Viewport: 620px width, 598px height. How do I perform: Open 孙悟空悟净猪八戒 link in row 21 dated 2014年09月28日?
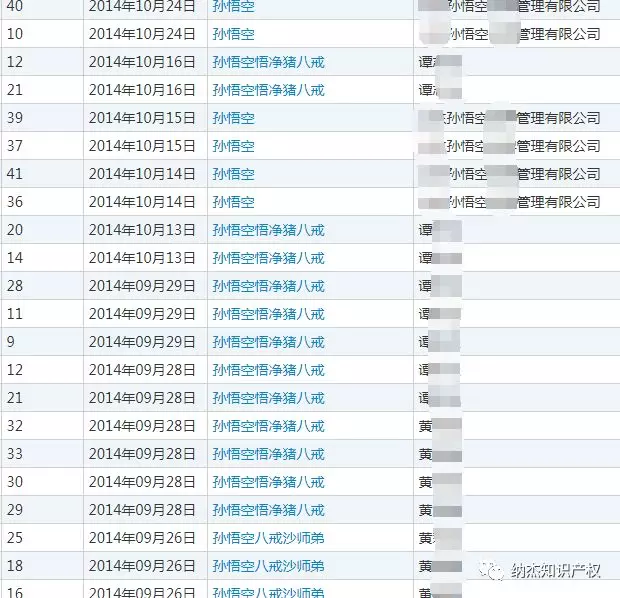268,398
